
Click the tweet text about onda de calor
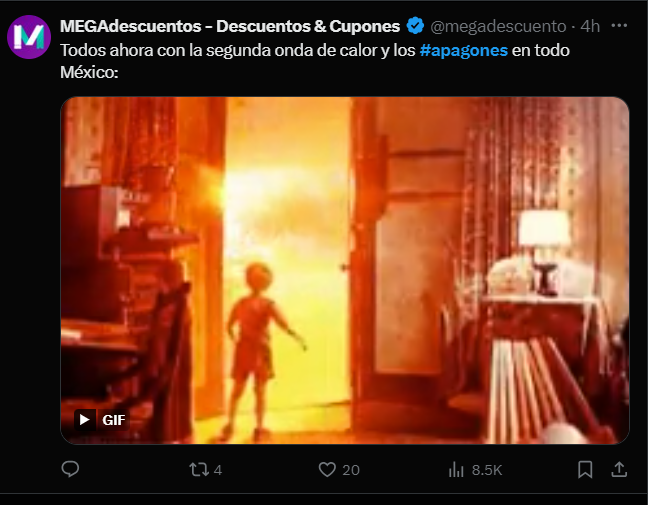click(x=315, y=61)
